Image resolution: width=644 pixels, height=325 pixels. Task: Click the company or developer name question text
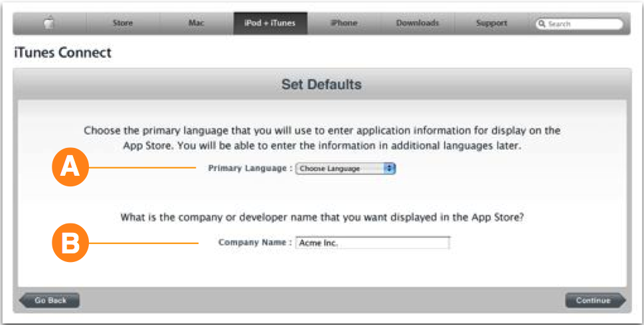[x=321, y=217]
